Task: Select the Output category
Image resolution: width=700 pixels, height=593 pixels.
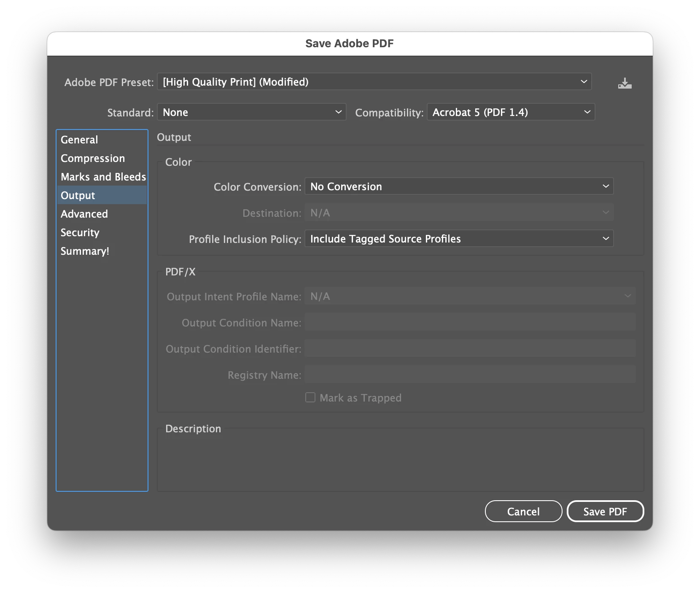Action: pos(102,195)
